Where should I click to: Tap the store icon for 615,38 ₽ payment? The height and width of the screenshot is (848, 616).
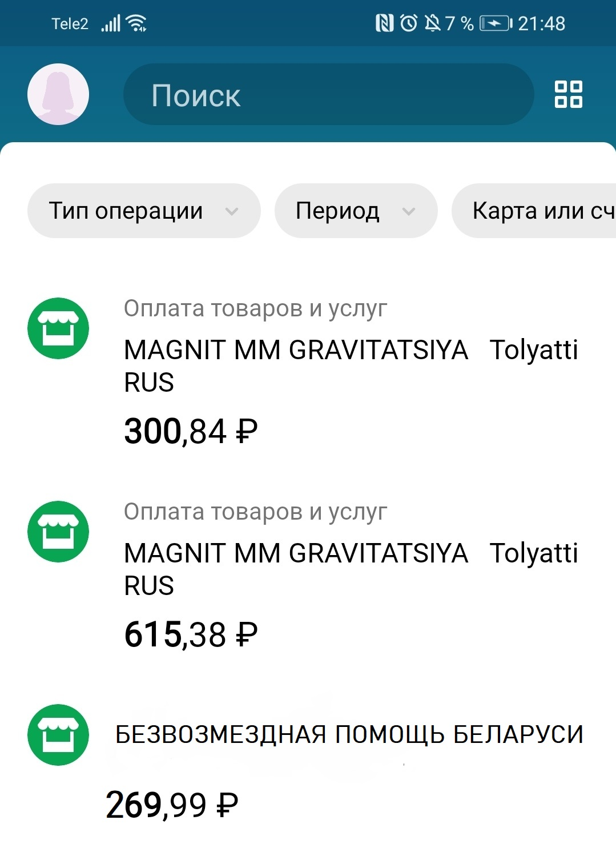click(58, 532)
